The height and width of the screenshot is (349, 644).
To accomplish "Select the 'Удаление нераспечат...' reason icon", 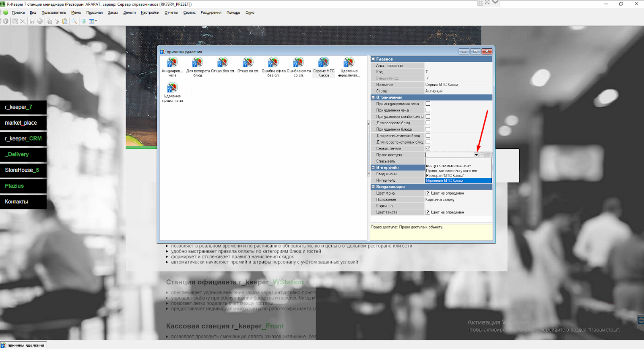I will (349, 67).
